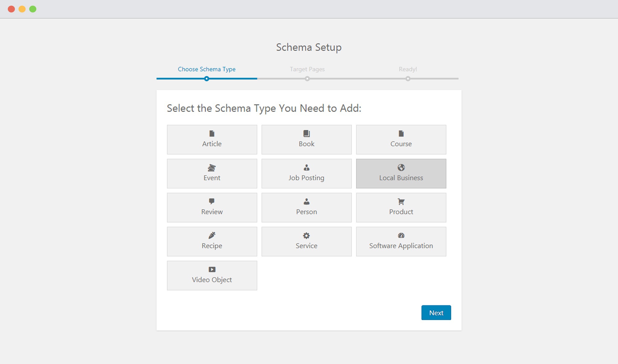Click the Next button
The height and width of the screenshot is (364, 618).
click(x=436, y=313)
